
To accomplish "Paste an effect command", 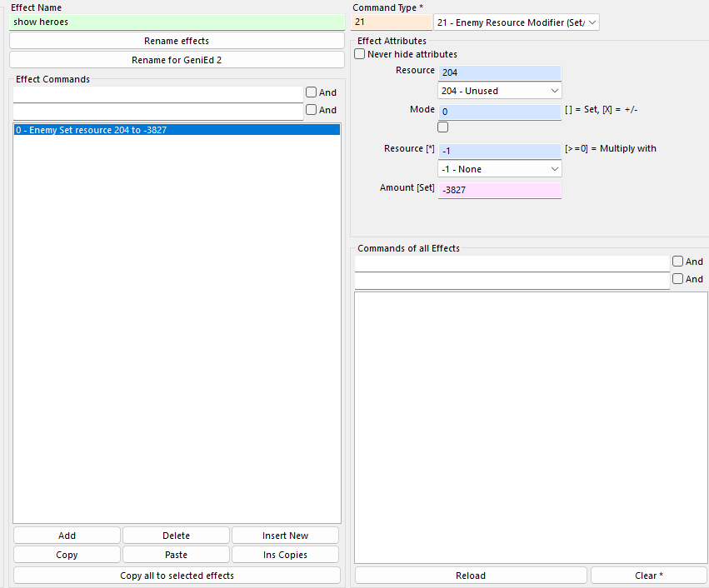I will (x=176, y=555).
